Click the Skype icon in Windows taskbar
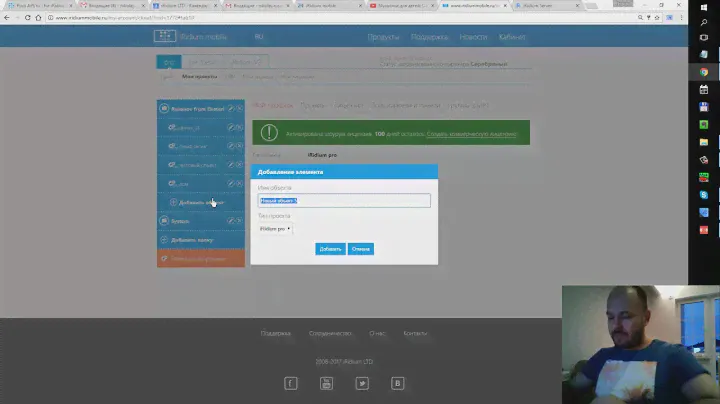The image size is (720, 404). 704,195
